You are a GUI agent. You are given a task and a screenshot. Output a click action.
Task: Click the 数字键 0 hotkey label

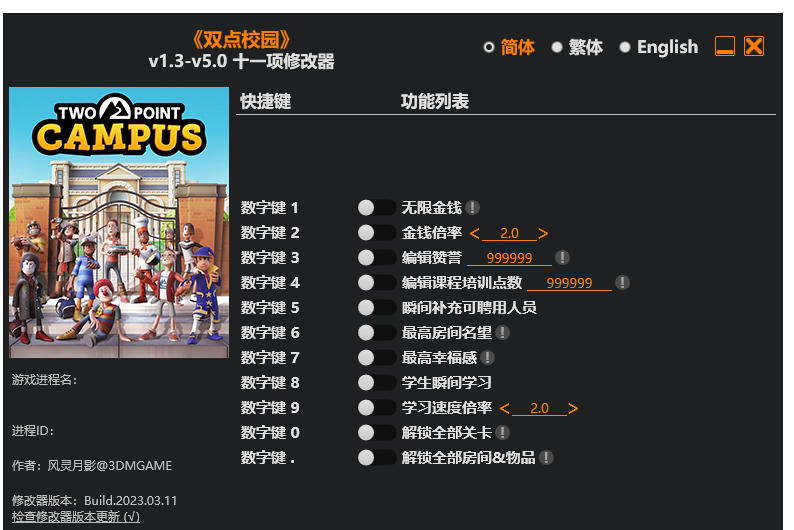pos(270,433)
